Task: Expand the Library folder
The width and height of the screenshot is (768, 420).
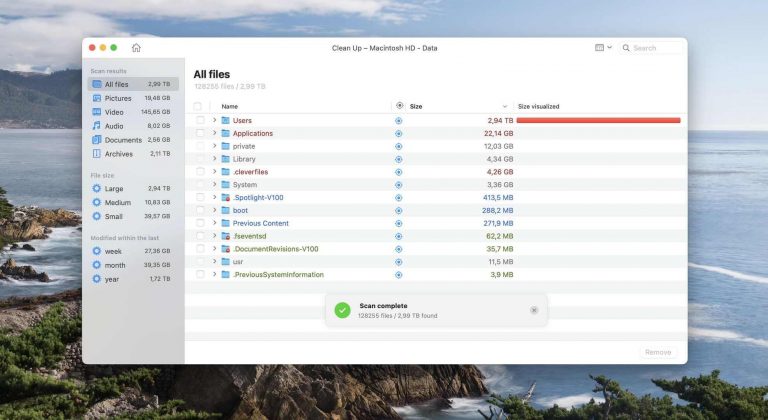Action: click(x=214, y=159)
